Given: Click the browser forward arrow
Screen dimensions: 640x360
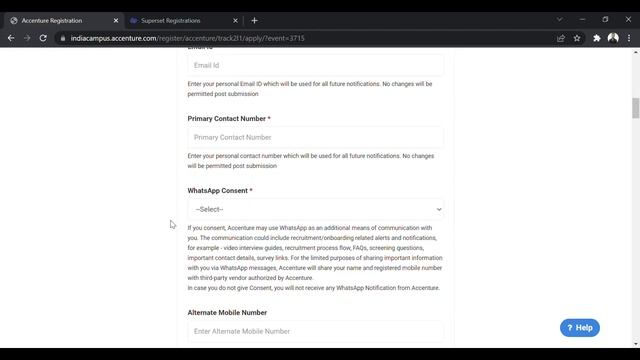Looking at the screenshot, I should point(27,38).
